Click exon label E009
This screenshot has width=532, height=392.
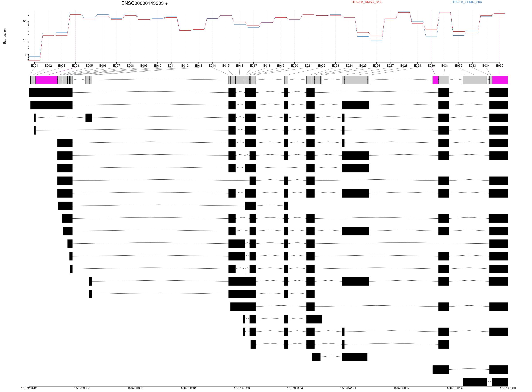(144, 66)
